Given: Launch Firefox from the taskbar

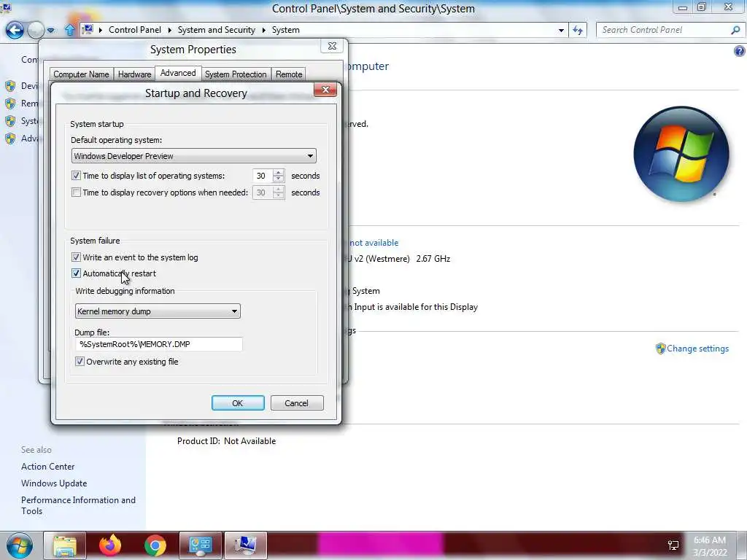Looking at the screenshot, I should tap(110, 545).
